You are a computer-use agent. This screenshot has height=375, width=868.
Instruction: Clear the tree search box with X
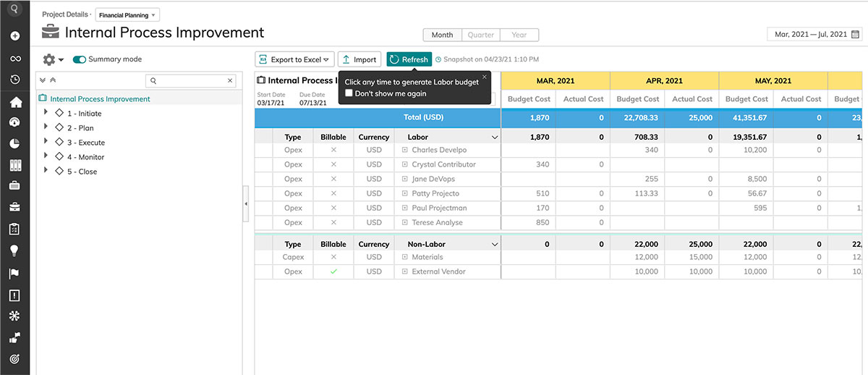pyautogui.click(x=231, y=81)
